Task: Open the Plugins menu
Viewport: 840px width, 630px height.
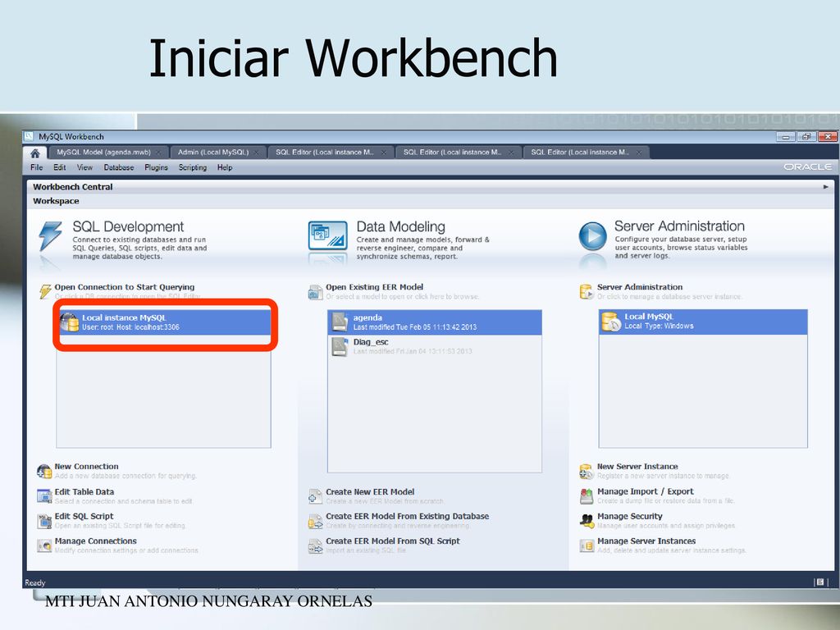Action: [x=157, y=167]
